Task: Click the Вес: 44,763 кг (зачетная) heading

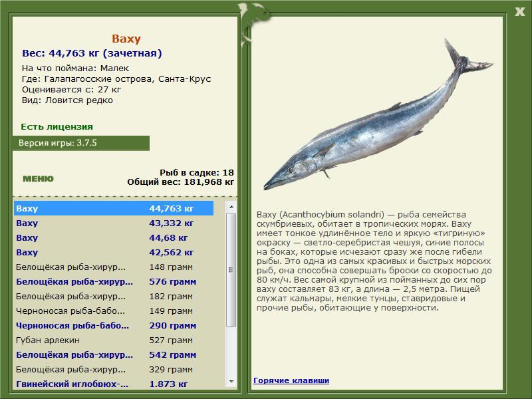Action: pos(92,53)
